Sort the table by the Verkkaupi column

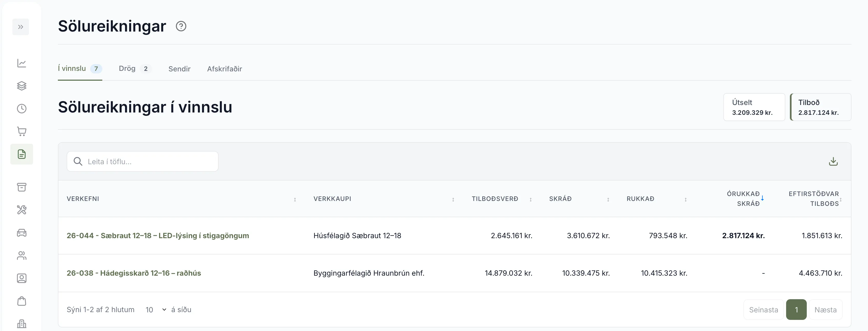pyautogui.click(x=384, y=199)
